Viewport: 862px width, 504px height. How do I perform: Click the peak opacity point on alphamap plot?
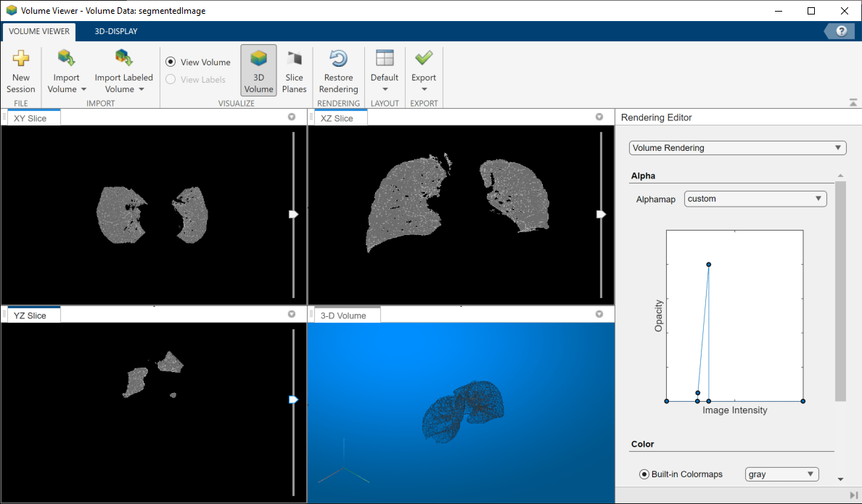click(x=709, y=265)
